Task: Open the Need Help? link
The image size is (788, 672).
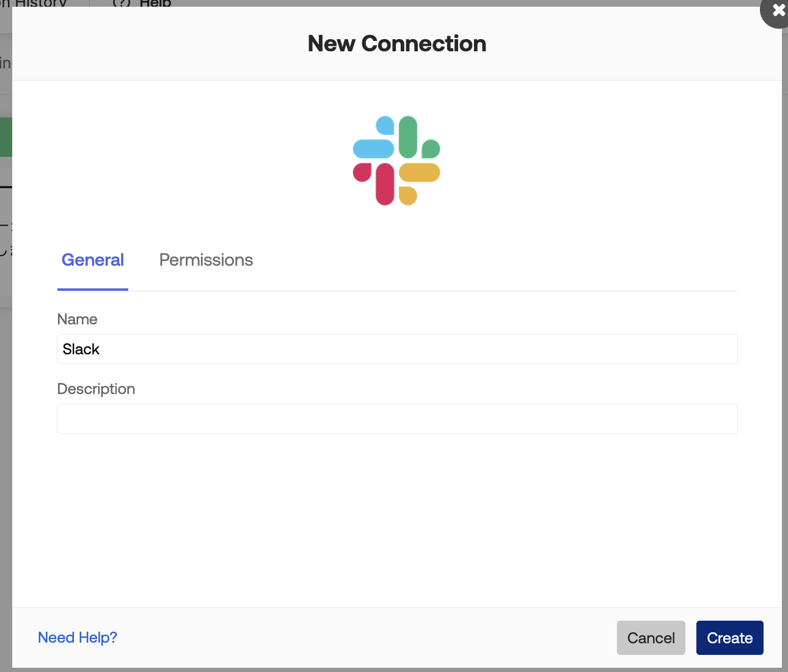Action: 78,638
